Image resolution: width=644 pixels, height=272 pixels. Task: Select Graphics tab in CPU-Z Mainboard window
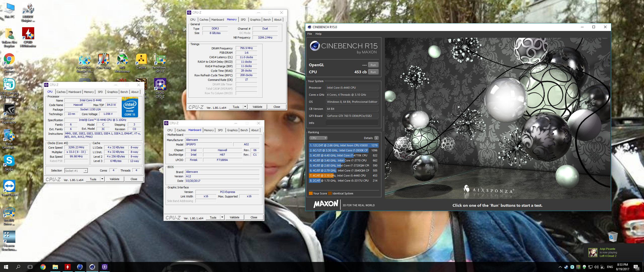232,130
